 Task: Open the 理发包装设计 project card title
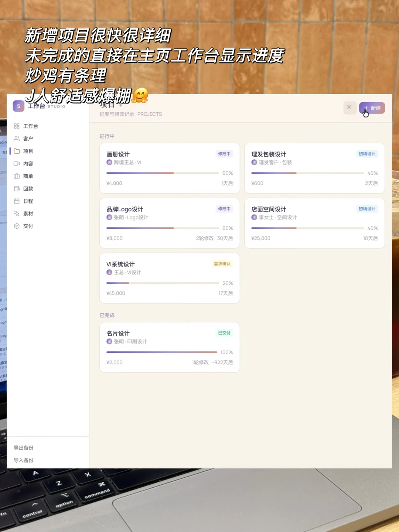[x=269, y=154]
